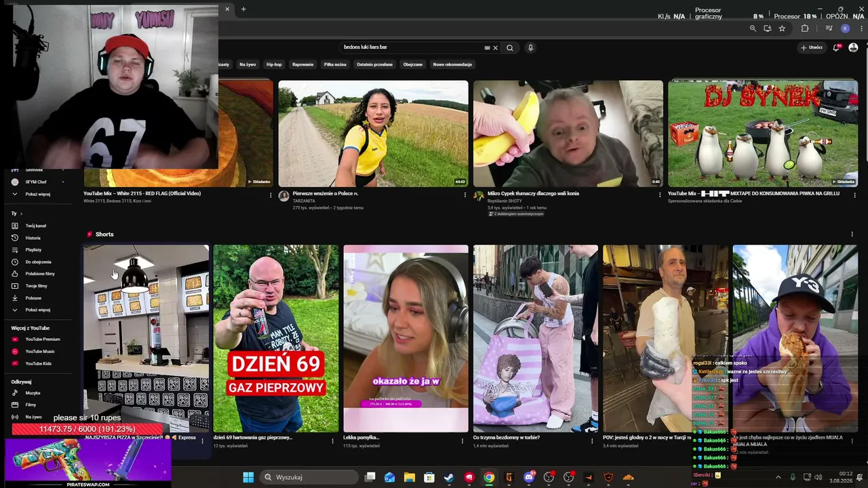The height and width of the screenshot is (488, 868).
Task: Expand the Ty section chevron
Action: pyautogui.click(x=21, y=213)
